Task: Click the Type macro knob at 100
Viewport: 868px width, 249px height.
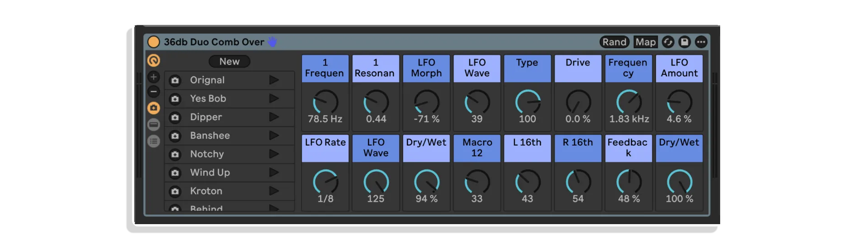Action: (528, 102)
